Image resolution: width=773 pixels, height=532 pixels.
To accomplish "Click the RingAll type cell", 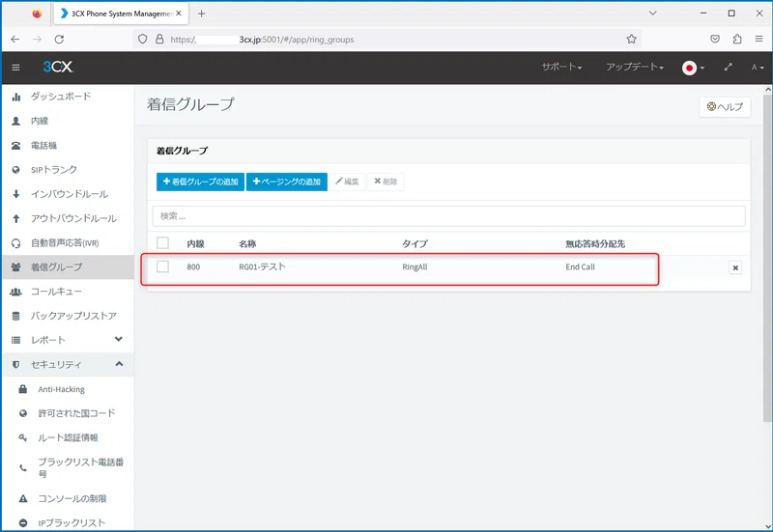I will [x=415, y=267].
